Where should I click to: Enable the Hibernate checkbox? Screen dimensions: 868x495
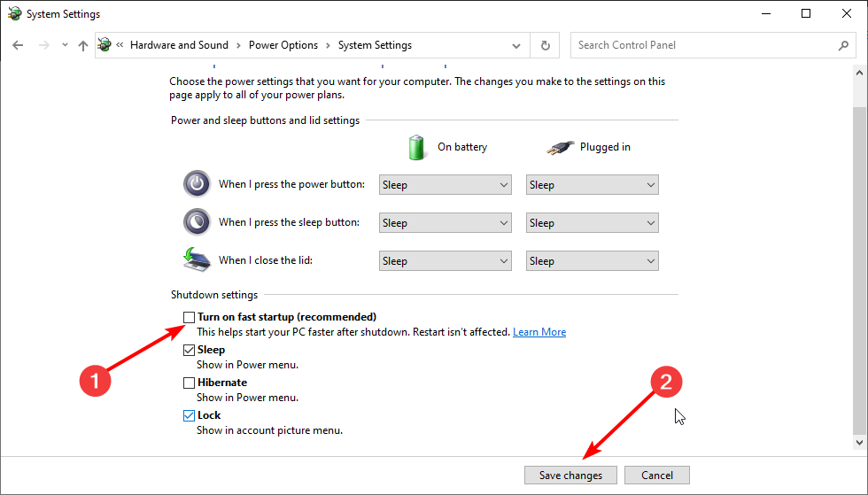(x=189, y=383)
